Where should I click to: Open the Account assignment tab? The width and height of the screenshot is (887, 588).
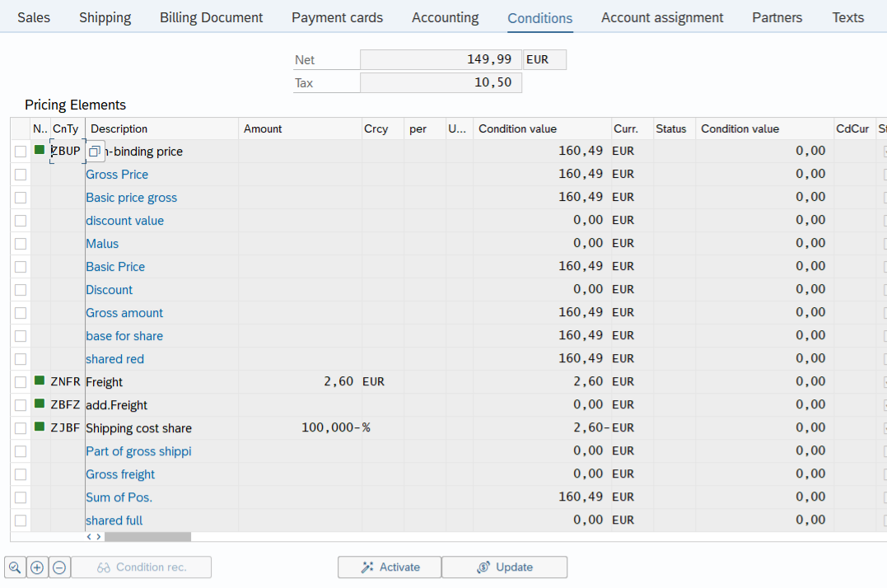click(x=662, y=17)
